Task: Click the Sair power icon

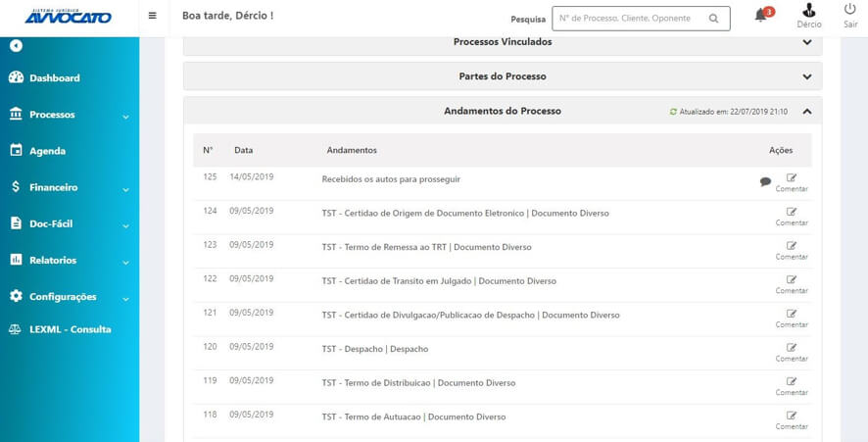Action: click(x=849, y=10)
